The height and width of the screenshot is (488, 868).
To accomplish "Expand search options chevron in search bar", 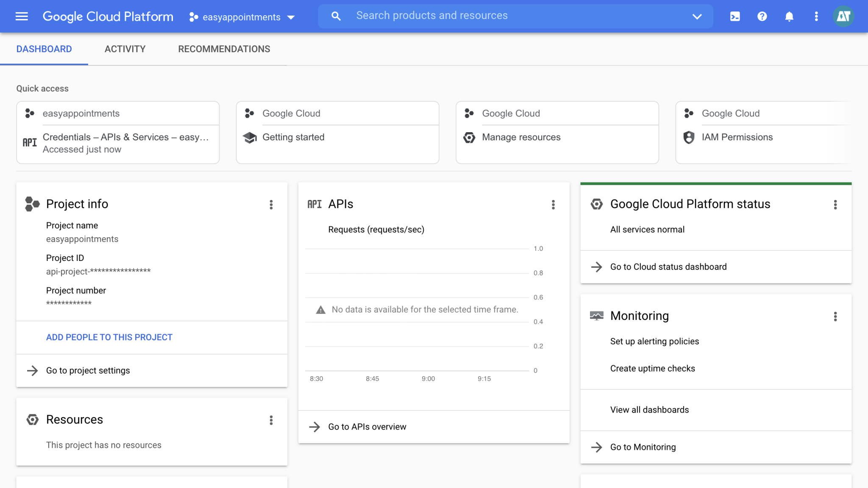I will pyautogui.click(x=696, y=17).
